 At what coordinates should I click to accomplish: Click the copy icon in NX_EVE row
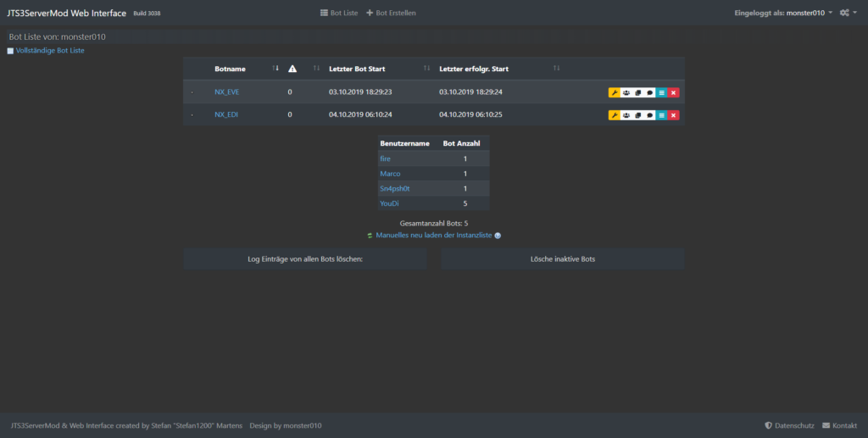pyautogui.click(x=637, y=92)
